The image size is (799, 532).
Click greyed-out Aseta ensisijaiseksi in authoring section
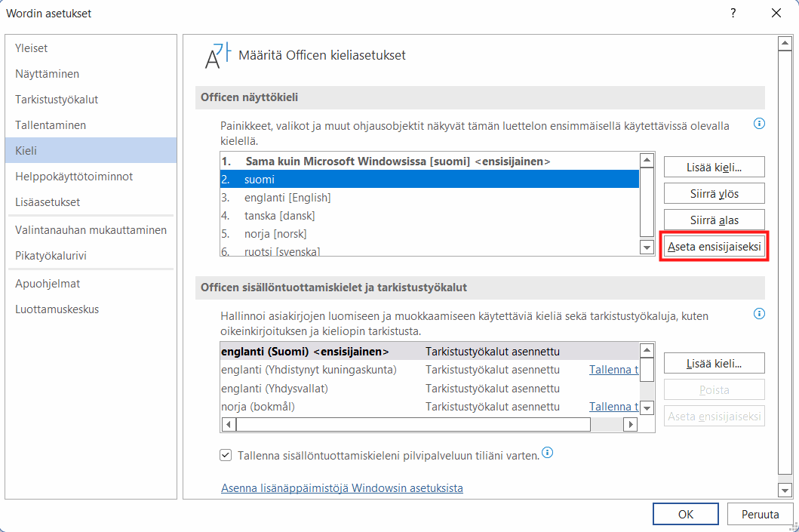tap(714, 417)
